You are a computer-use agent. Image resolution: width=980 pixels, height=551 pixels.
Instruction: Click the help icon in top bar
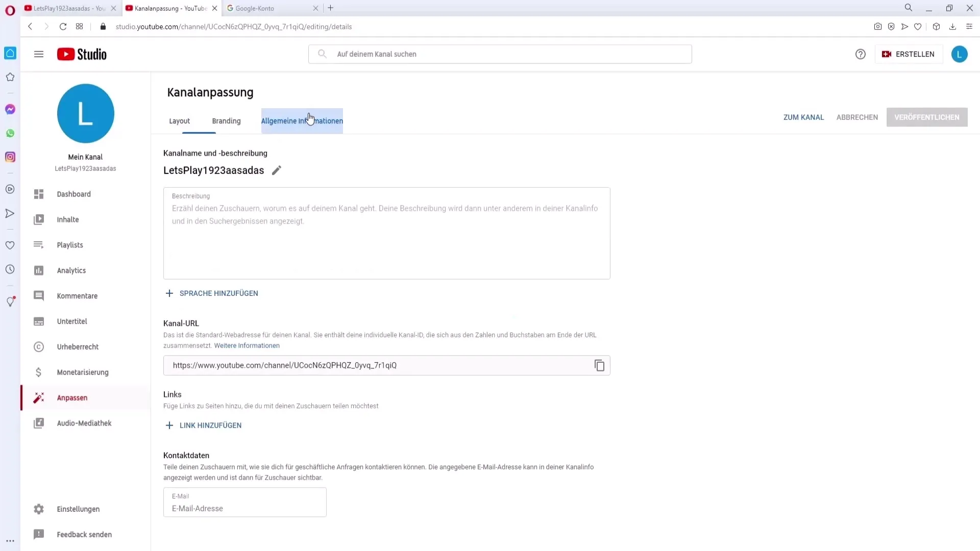pos(860,54)
